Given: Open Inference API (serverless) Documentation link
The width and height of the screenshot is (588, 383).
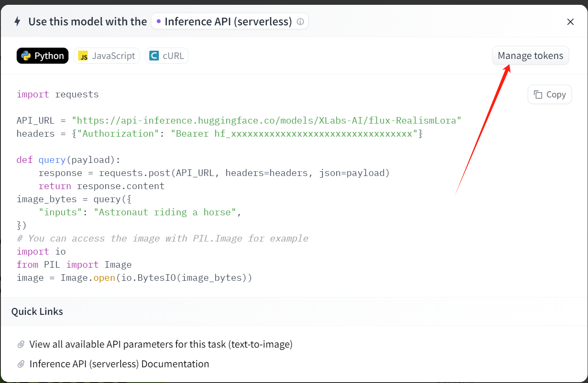Looking at the screenshot, I should pyautogui.click(x=119, y=364).
